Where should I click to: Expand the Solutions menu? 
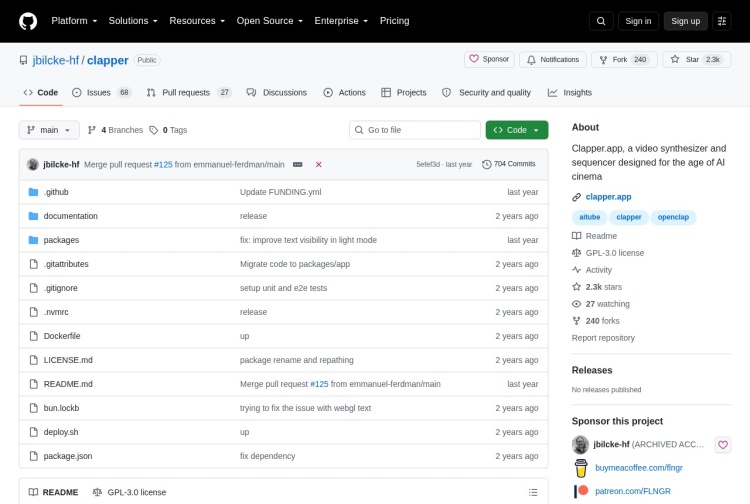[x=133, y=21]
